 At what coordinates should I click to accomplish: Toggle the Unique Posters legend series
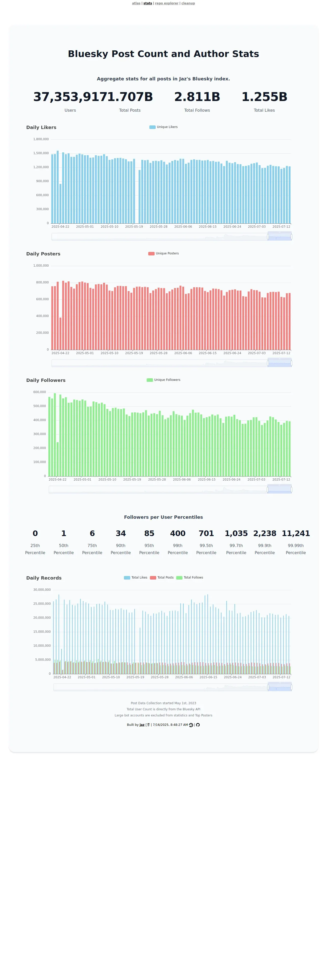164,253
